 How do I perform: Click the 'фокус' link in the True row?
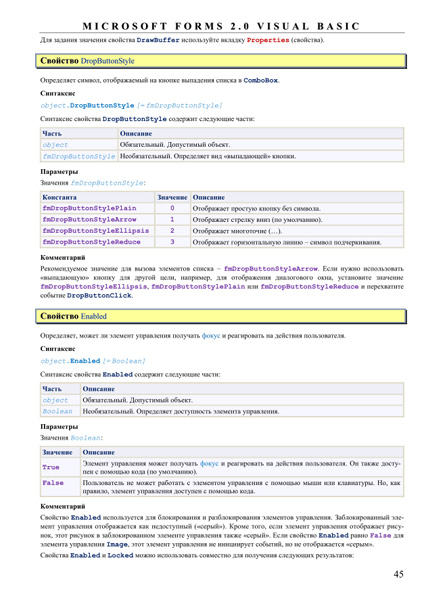[209, 463]
